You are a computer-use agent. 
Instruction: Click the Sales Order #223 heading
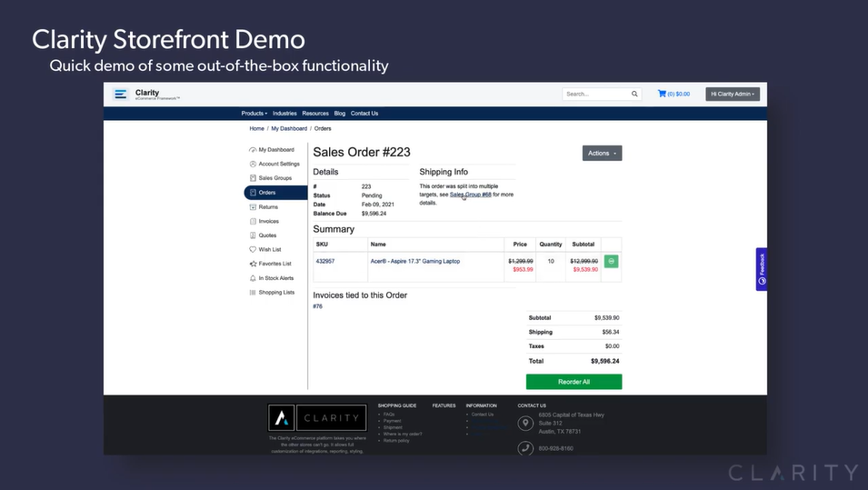(362, 152)
